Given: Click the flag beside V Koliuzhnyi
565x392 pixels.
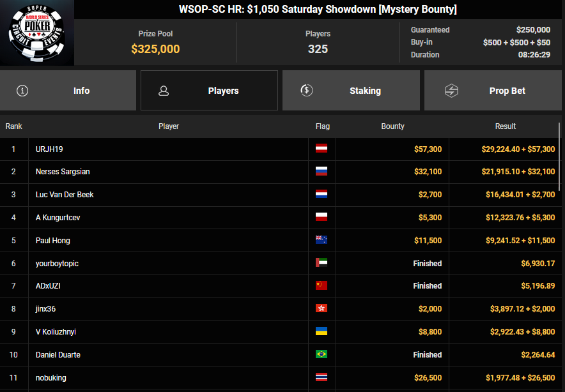Looking at the screenshot, I should 321,331.
